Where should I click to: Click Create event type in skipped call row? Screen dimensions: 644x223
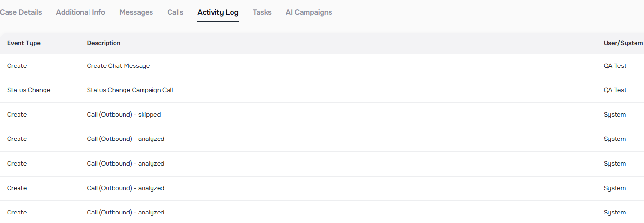coord(17,115)
